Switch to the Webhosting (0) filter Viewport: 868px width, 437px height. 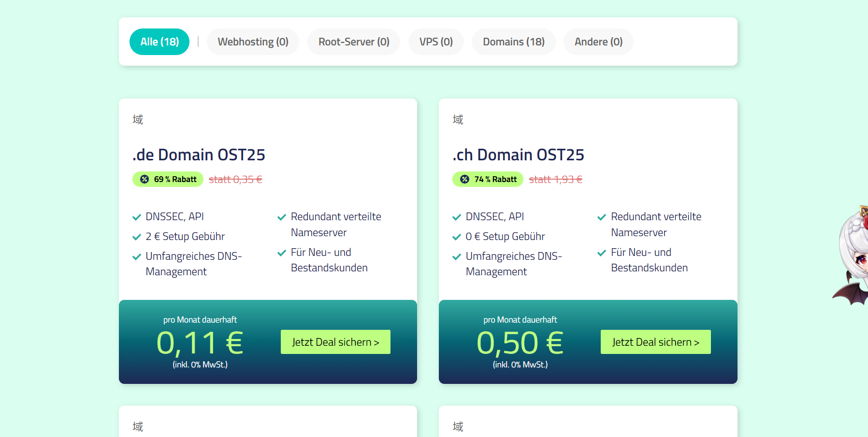pos(253,42)
